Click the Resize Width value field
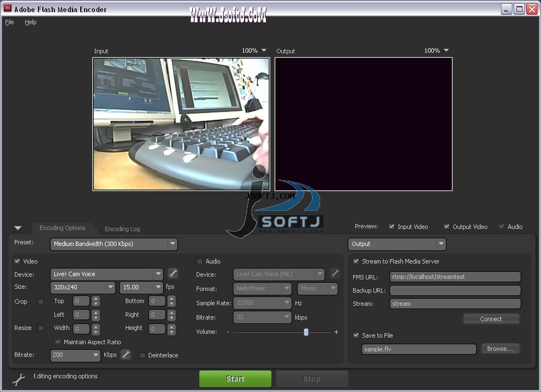This screenshot has height=392, width=541. click(x=81, y=329)
